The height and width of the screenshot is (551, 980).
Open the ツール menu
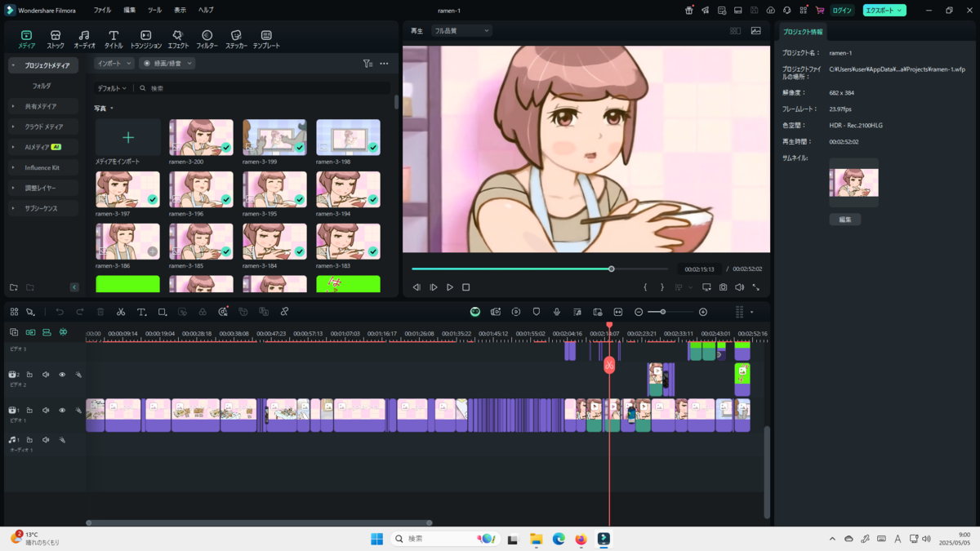click(x=154, y=11)
